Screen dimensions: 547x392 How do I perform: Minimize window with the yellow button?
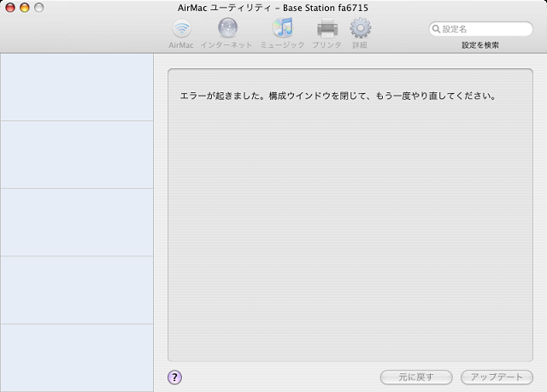25,8
